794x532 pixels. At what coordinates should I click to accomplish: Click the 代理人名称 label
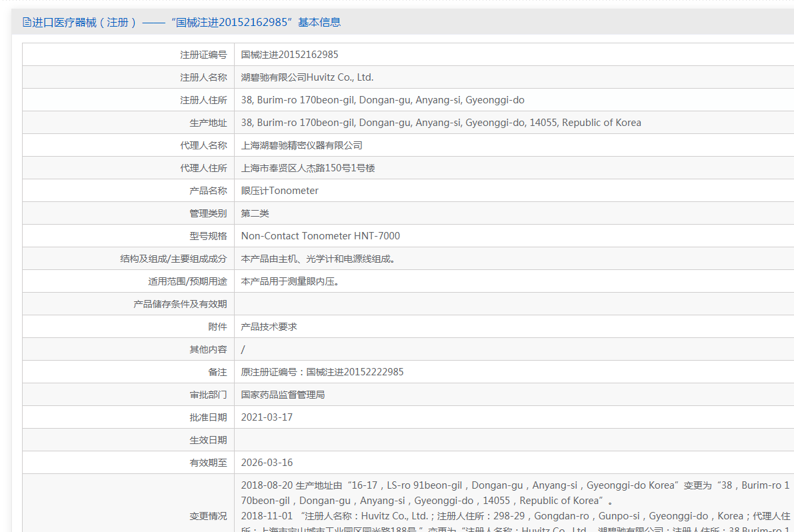(203, 145)
